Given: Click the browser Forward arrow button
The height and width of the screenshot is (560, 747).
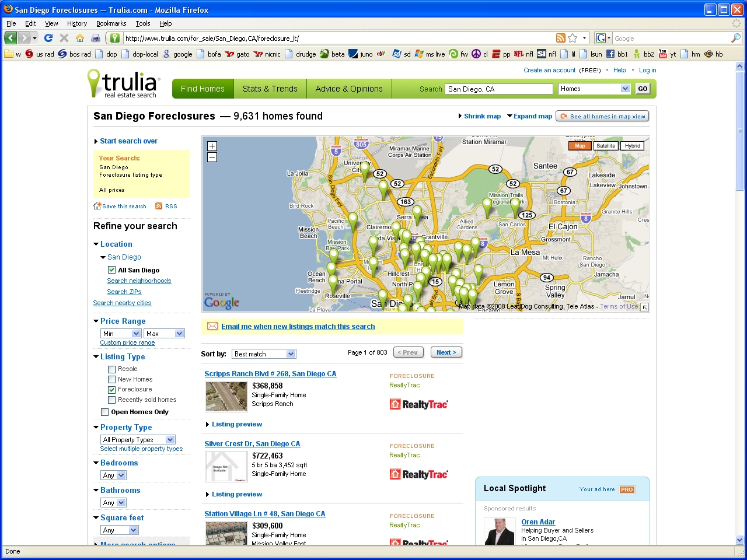Looking at the screenshot, I should (x=25, y=38).
